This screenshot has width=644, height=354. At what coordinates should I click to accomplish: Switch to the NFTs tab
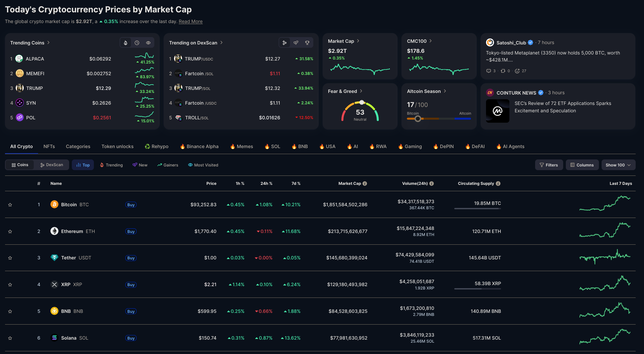point(49,146)
